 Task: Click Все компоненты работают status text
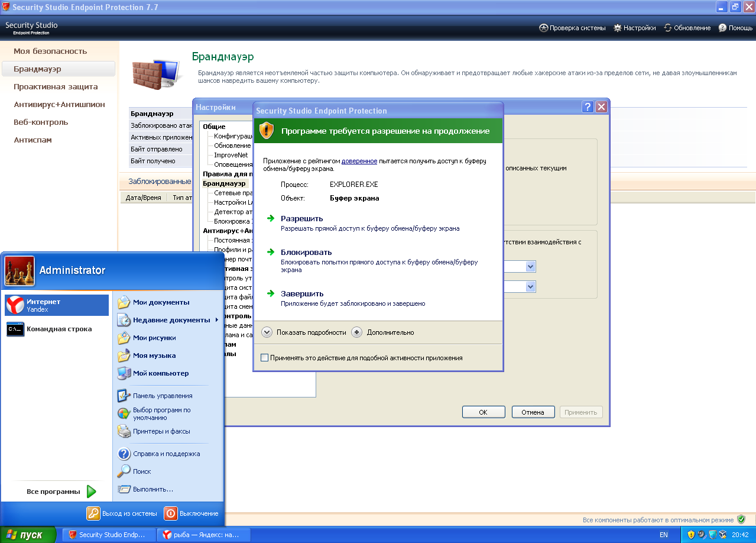pos(658,520)
